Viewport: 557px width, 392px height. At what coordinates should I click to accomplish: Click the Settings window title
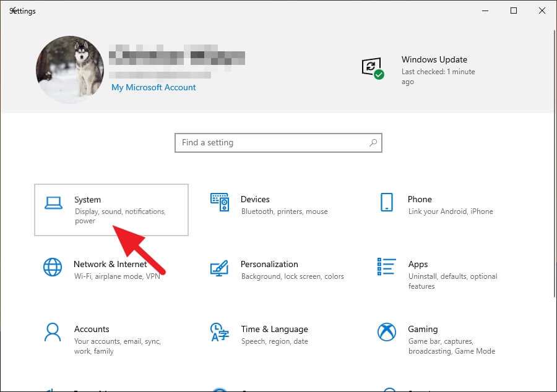pos(22,11)
